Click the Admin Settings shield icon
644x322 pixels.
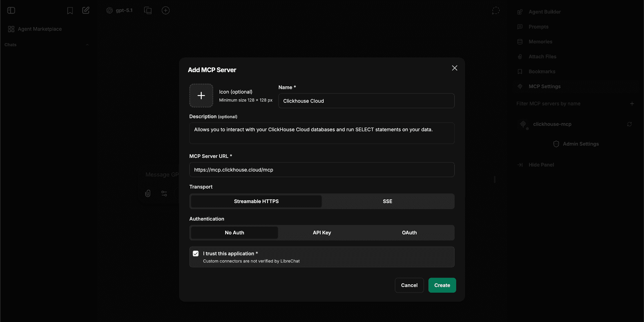[556, 144]
